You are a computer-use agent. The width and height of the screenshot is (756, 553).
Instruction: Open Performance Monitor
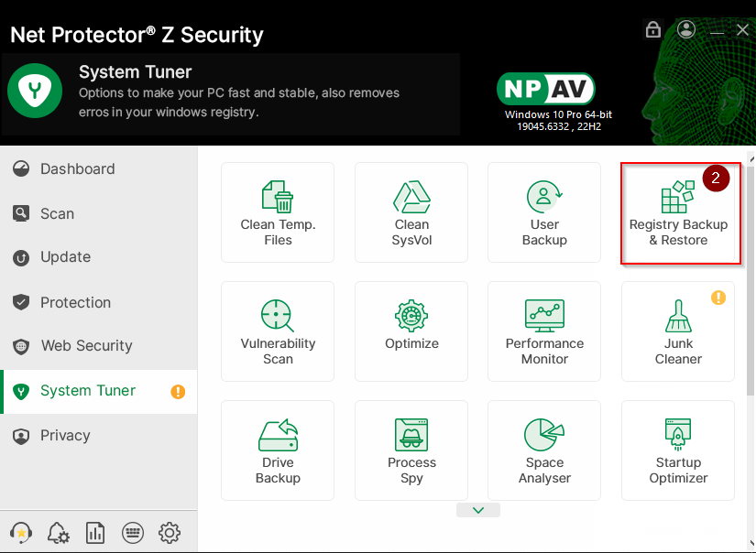tap(544, 331)
